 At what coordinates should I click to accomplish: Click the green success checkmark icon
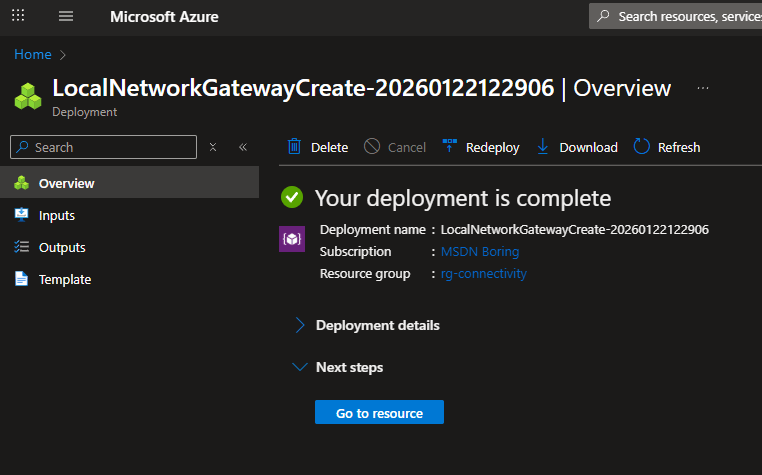(x=292, y=197)
